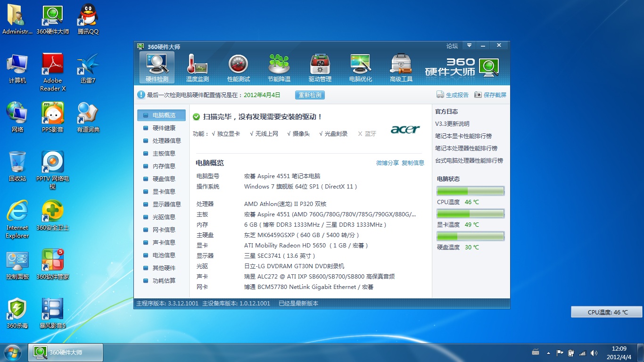This screenshot has height=362, width=644.
Task: Switch to 显卡信息 sidebar item
Action: tap(164, 191)
